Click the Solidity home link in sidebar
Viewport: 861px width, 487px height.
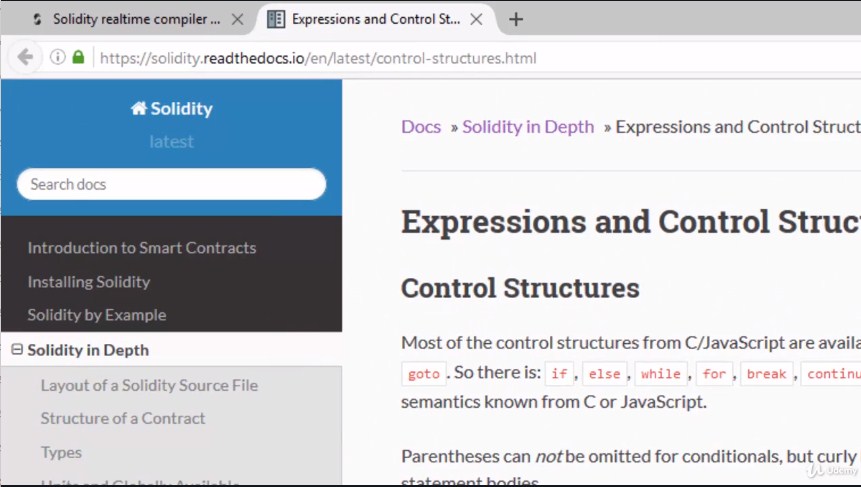click(171, 109)
